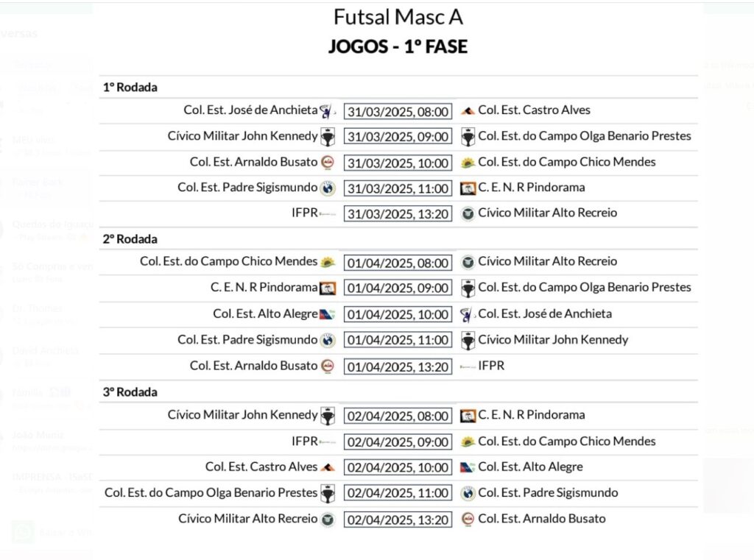Click the Castro Alves logo in 1ª Rodada
The height and width of the screenshot is (560, 754).
(468, 111)
